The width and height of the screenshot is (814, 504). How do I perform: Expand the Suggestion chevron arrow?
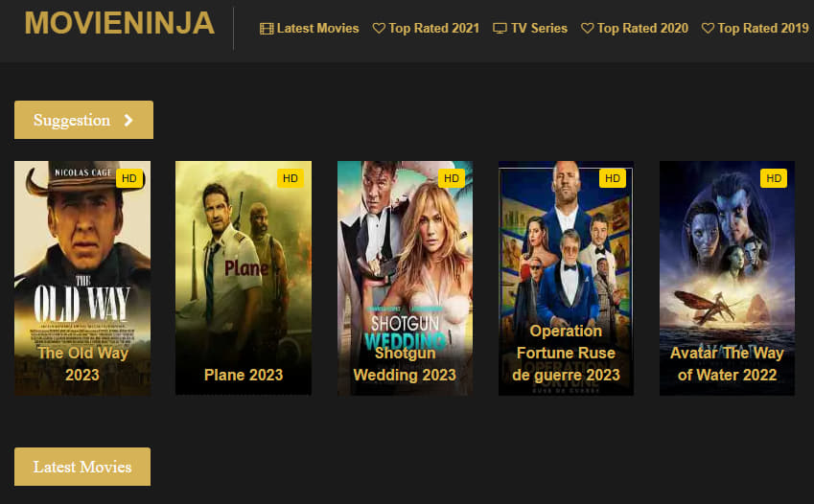pyautogui.click(x=128, y=121)
